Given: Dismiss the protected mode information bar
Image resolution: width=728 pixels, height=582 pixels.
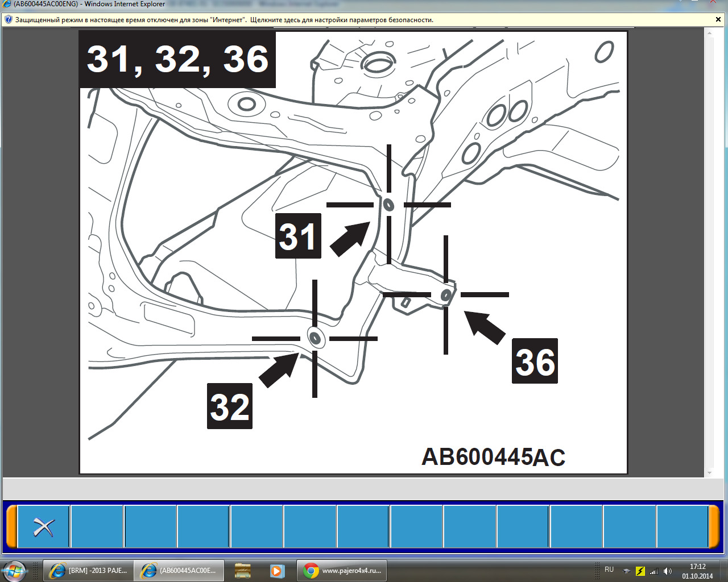Looking at the screenshot, I should coord(718,20).
